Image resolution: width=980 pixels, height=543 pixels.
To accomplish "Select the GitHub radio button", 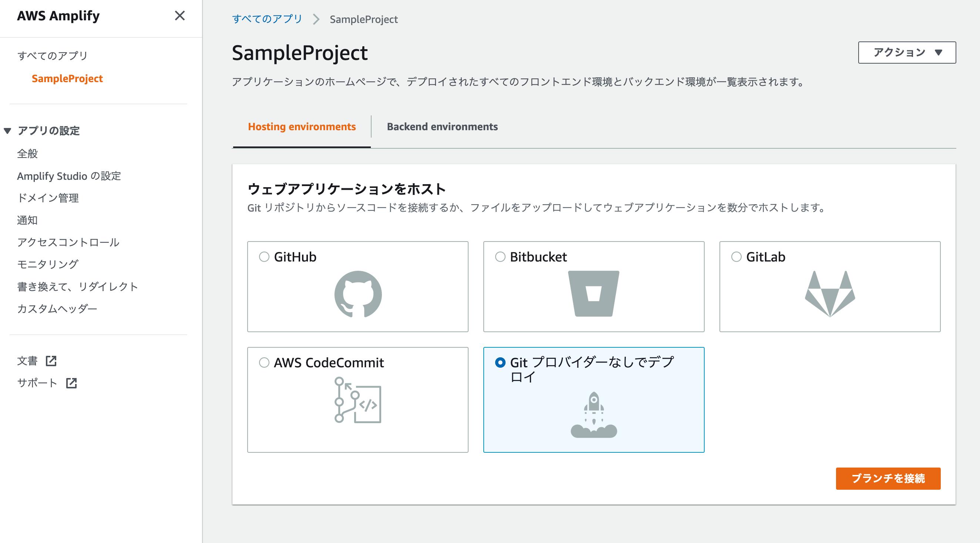I will pyautogui.click(x=264, y=257).
